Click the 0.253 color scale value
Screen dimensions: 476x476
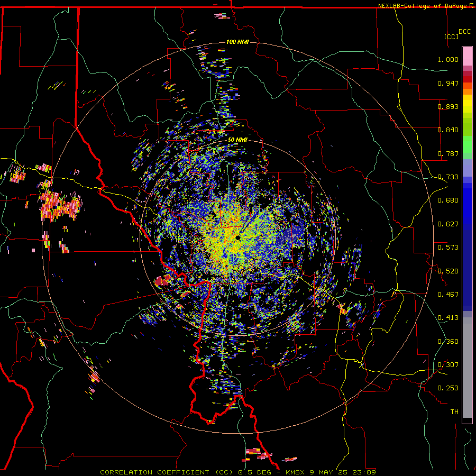pyautogui.click(x=448, y=388)
